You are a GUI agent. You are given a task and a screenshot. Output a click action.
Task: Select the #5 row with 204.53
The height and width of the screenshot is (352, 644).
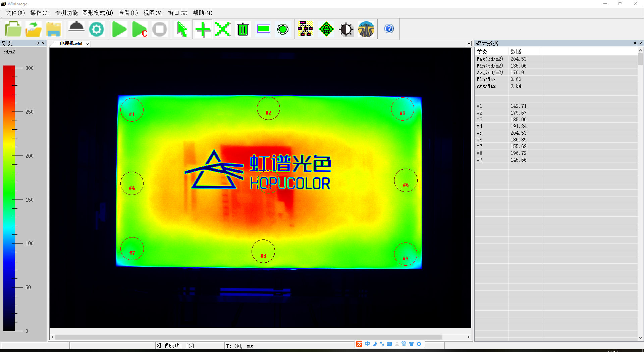[556, 133]
